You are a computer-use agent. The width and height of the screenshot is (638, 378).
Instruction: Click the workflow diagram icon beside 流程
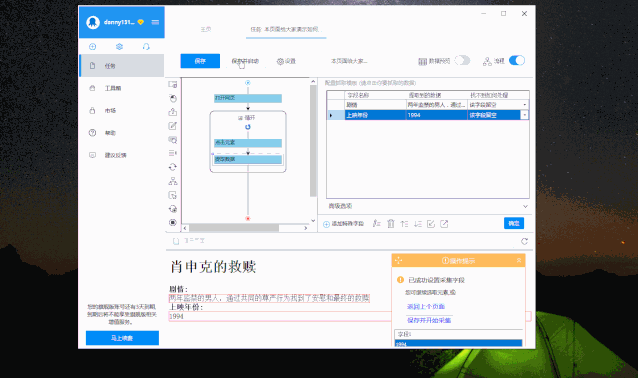coord(487,61)
